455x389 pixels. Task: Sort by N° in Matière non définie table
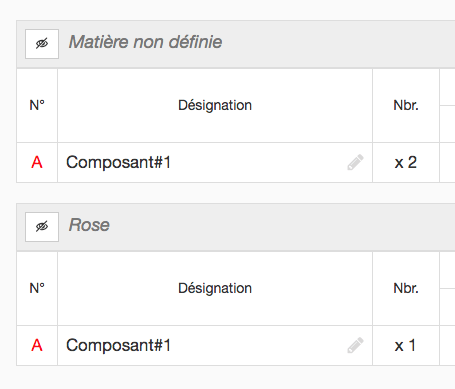tap(37, 105)
